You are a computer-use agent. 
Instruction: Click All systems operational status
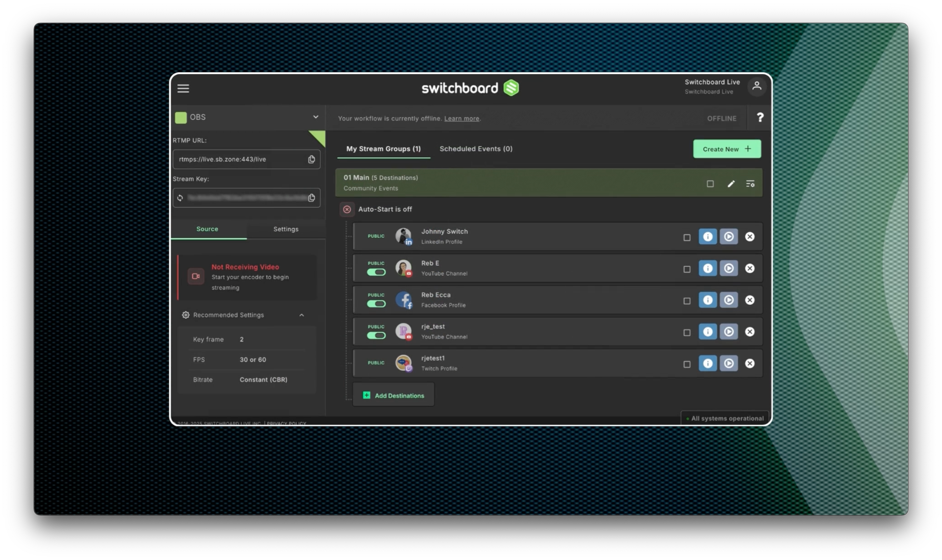coord(725,419)
